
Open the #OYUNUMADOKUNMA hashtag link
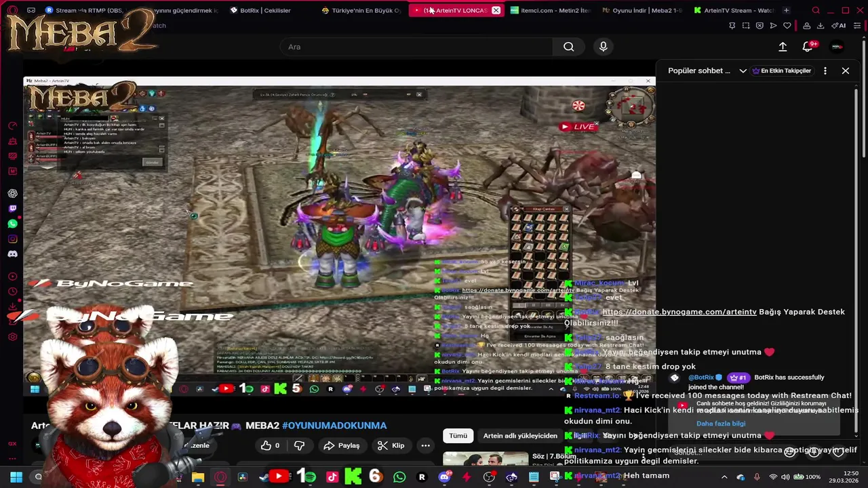(x=334, y=426)
